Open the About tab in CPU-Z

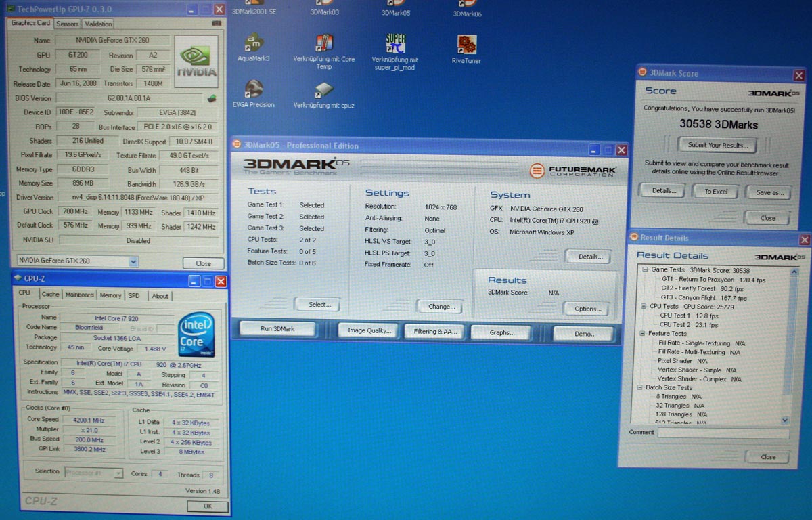coord(160,295)
